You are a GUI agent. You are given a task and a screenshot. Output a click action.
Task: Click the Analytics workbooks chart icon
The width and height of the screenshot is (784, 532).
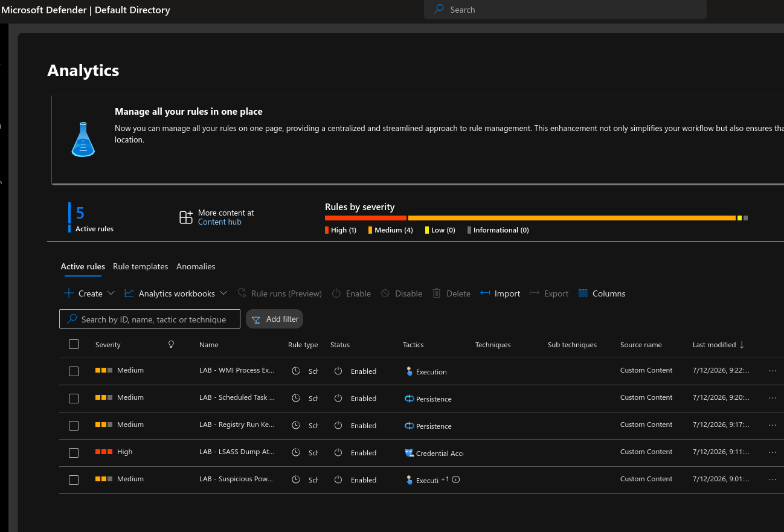point(129,293)
